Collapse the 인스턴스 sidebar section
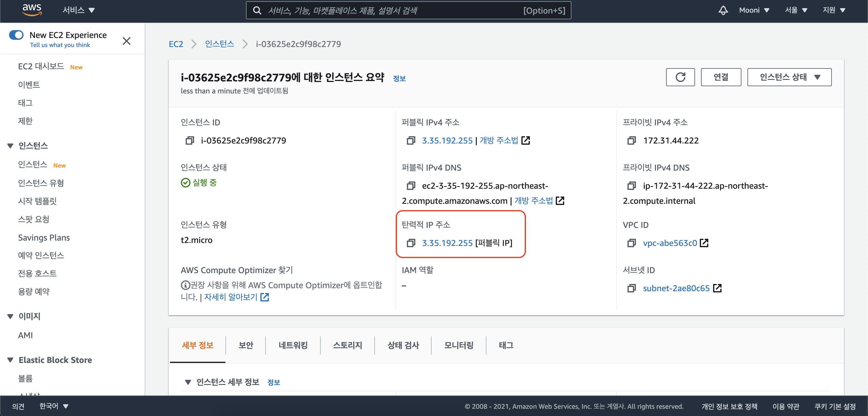 tap(11, 146)
